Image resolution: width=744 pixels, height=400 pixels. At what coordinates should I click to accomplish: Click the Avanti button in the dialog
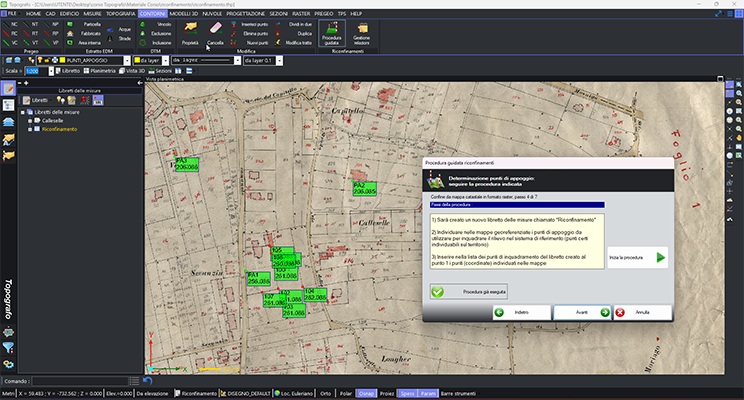point(583,312)
